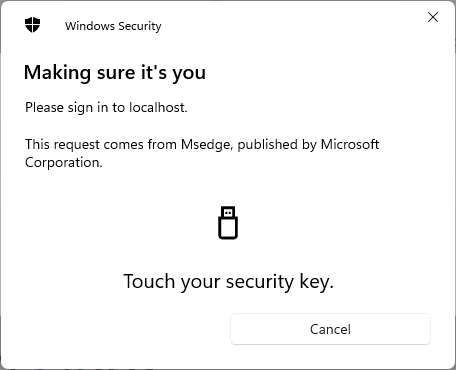Cancel the security key sign-in
The height and width of the screenshot is (370, 456).
pos(330,329)
